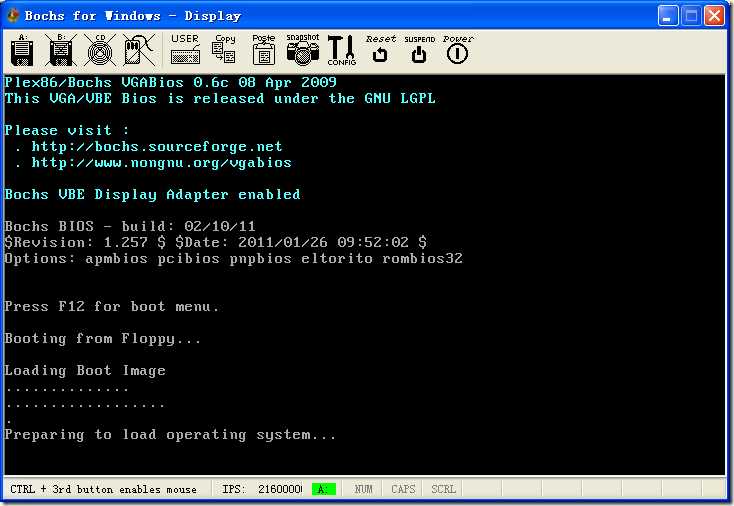The image size is (734, 506).
Task: Click the http://bochs.sourceforge.net text
Action: 157,147
